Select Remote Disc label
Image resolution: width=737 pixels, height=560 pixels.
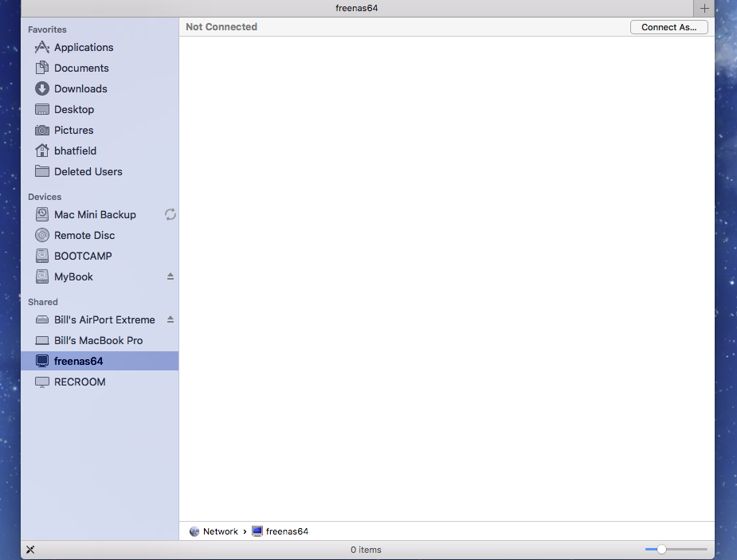(84, 235)
